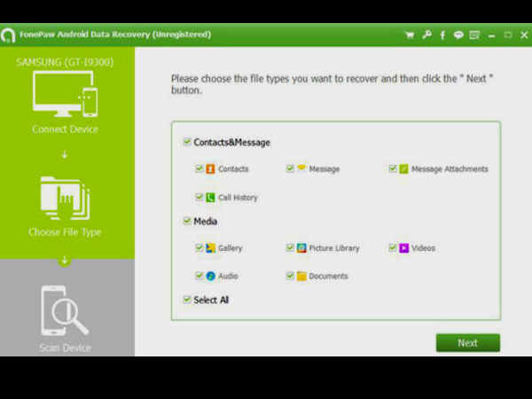
Task: Click the yellow Message icon
Action: coord(301,168)
